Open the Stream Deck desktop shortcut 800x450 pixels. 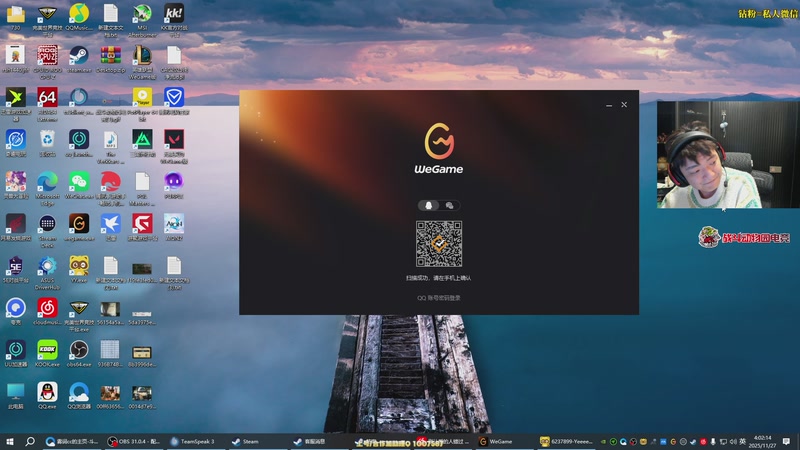coord(47,231)
